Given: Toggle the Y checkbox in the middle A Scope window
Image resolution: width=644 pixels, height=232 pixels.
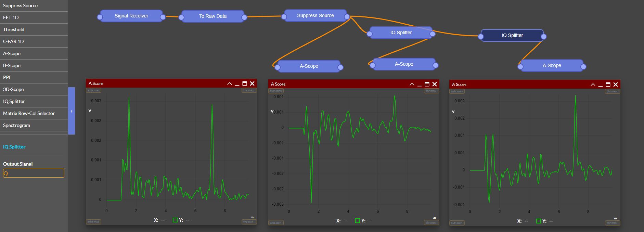Looking at the screenshot, I should click(357, 221).
